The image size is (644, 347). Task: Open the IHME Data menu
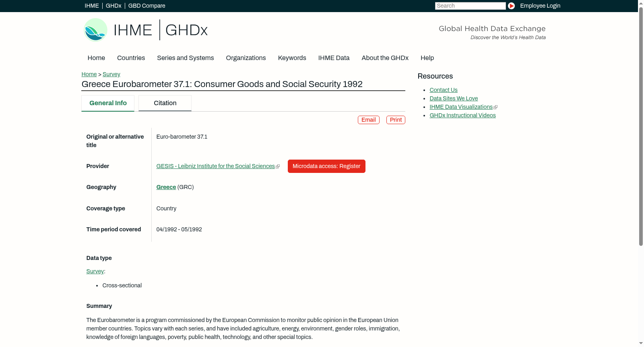pos(334,58)
